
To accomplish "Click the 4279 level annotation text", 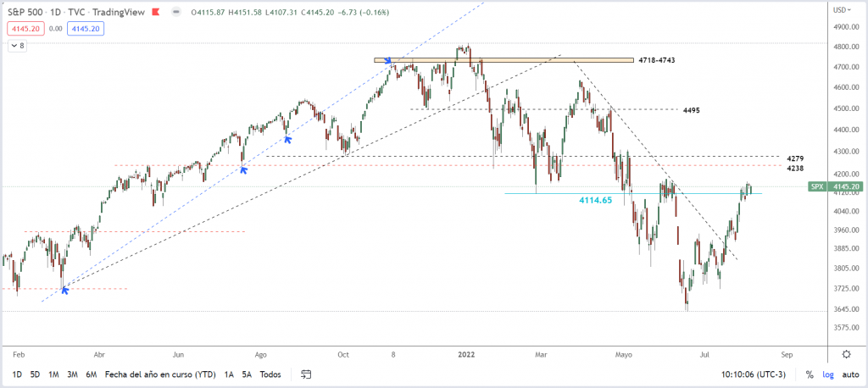I will (x=794, y=159).
